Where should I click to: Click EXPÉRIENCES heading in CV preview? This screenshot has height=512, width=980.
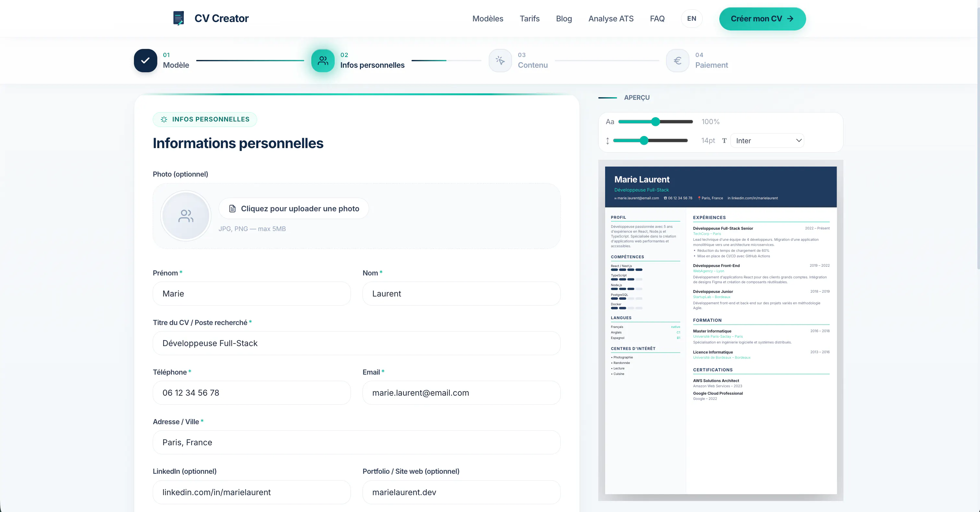709,218
